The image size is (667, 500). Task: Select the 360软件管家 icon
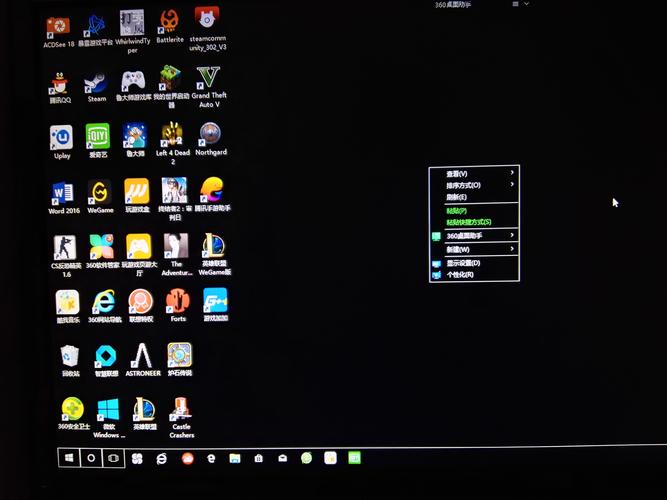pyautogui.click(x=102, y=251)
